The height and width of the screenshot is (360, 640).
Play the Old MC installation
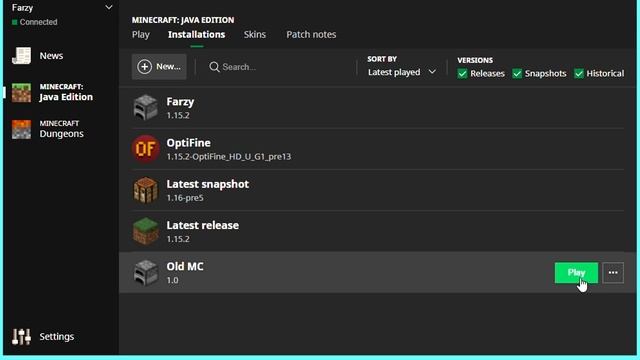tap(576, 273)
